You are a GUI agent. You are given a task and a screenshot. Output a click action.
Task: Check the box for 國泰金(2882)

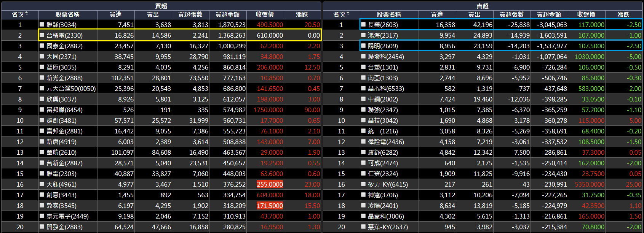pos(42,46)
